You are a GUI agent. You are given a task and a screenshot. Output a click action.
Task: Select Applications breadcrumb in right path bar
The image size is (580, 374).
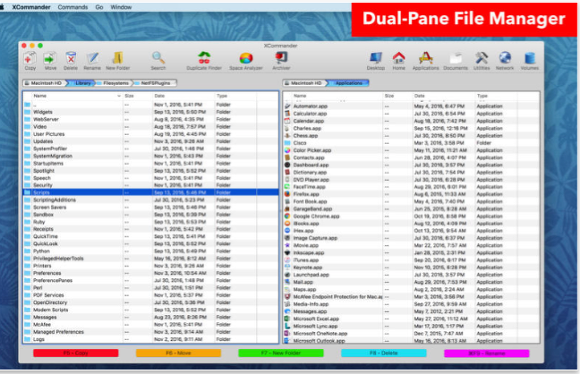[348, 83]
